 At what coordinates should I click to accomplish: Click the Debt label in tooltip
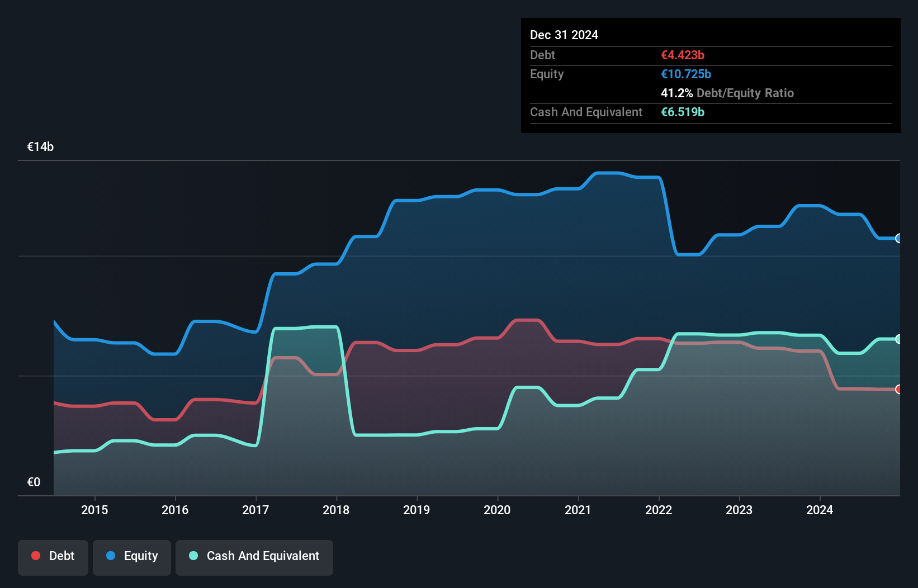click(542, 55)
